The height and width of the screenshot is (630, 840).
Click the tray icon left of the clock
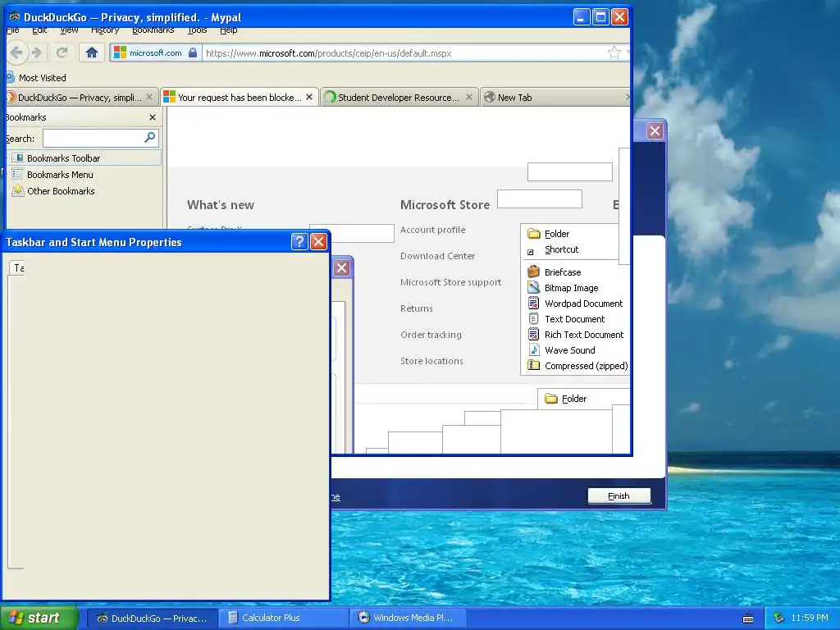779,618
